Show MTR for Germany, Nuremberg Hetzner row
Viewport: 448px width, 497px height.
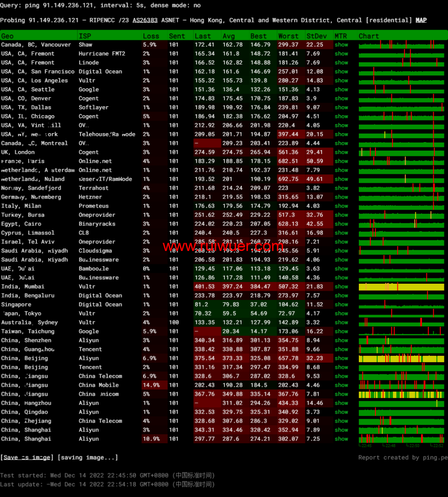pos(341,197)
